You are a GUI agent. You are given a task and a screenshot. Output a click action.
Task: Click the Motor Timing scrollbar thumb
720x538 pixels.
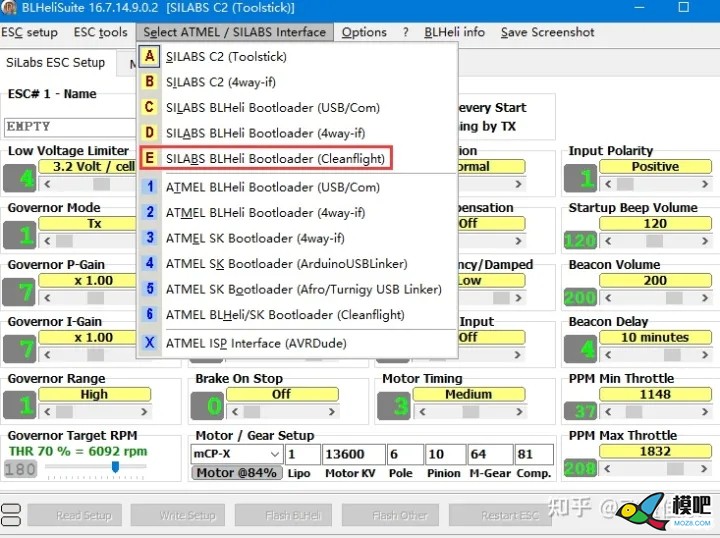[x=471, y=412]
